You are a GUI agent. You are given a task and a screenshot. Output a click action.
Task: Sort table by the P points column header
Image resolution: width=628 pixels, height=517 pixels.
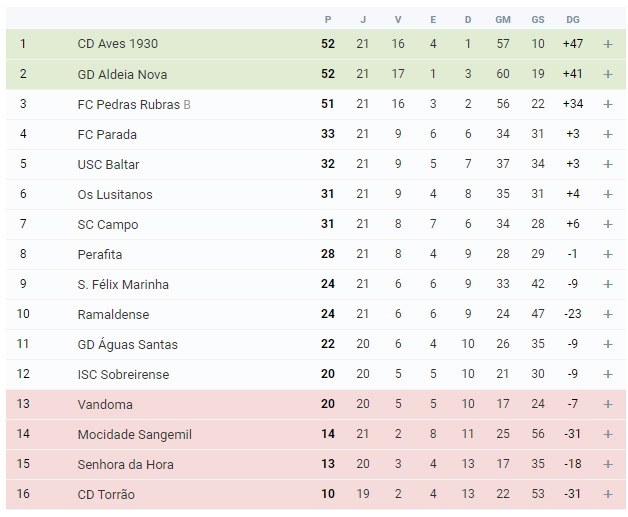pos(328,20)
